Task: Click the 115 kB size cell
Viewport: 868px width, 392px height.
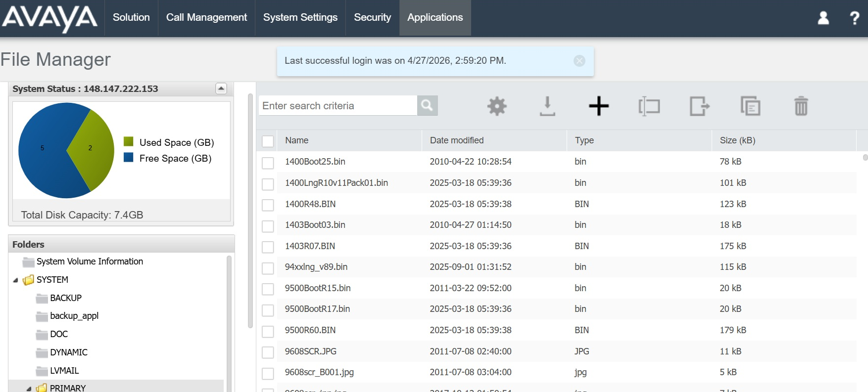Action: [x=733, y=267]
